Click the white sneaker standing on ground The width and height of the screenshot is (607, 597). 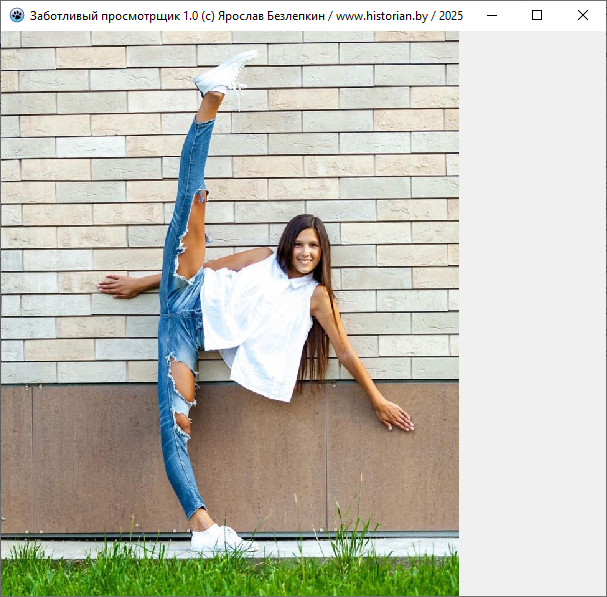[219, 540]
